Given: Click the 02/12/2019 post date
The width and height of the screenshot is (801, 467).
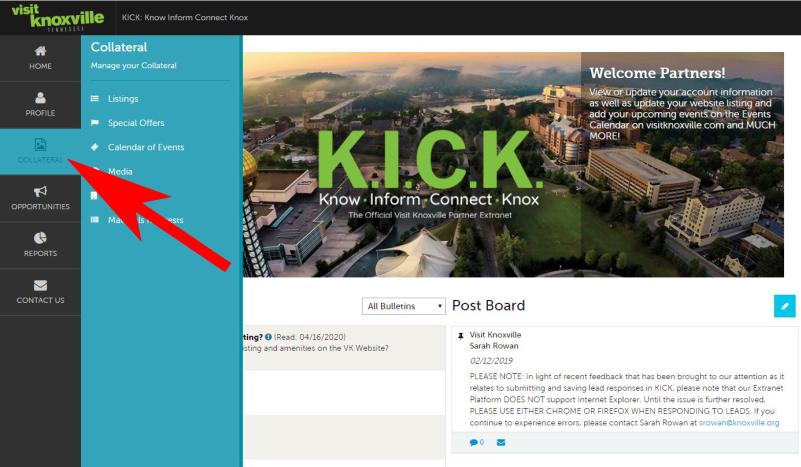Looking at the screenshot, I should [491, 361].
